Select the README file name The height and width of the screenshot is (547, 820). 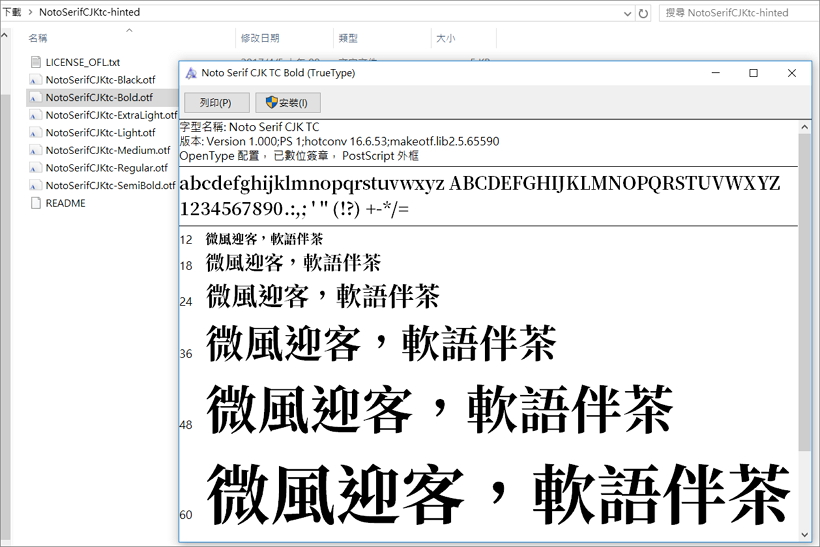click(65, 203)
